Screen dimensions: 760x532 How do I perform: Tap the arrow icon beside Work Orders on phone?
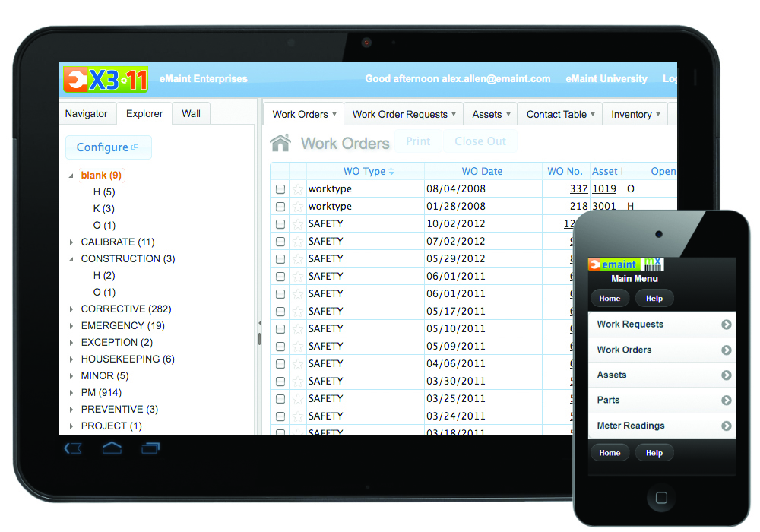coord(726,350)
